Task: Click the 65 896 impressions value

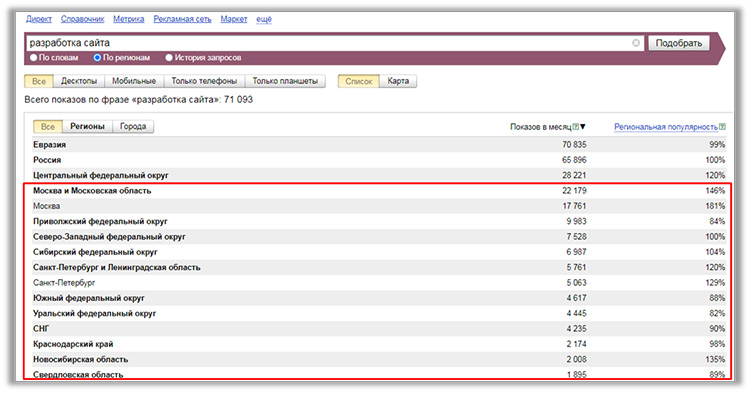Action: tap(574, 160)
